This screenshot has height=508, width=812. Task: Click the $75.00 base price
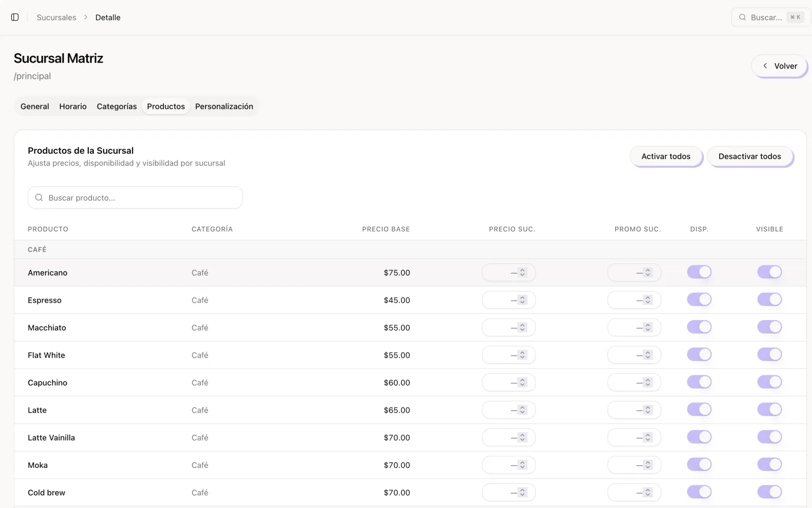[397, 273]
